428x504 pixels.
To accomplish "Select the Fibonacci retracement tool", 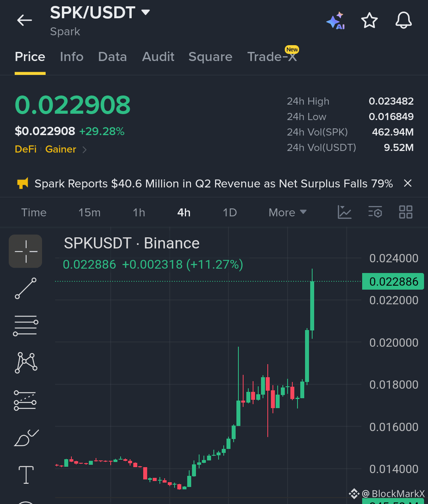I will [25, 400].
